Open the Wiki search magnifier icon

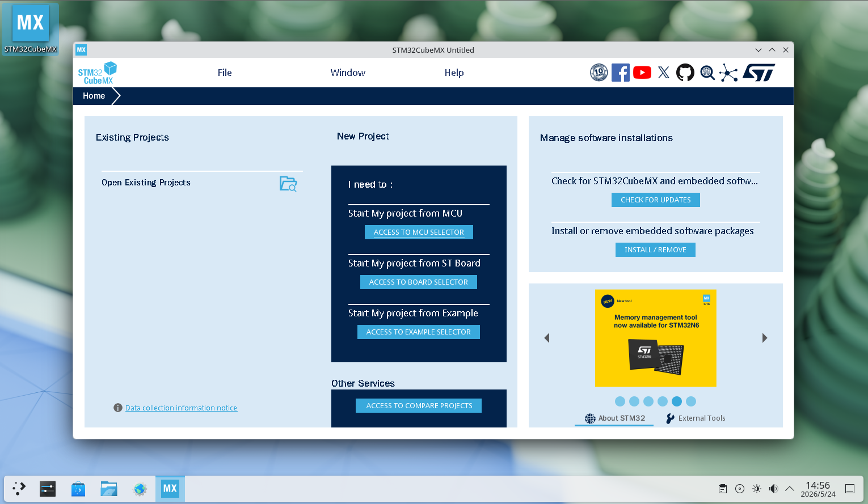pos(707,73)
